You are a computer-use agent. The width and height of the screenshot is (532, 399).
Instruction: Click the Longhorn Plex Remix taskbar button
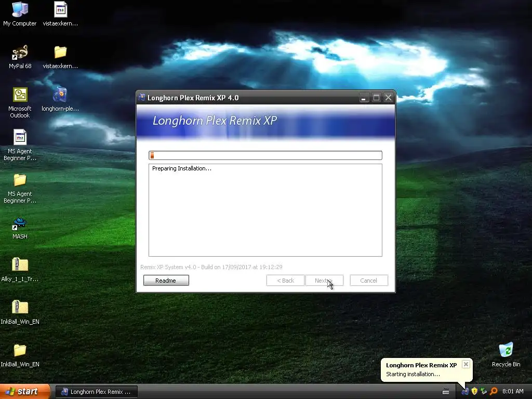coord(96,392)
